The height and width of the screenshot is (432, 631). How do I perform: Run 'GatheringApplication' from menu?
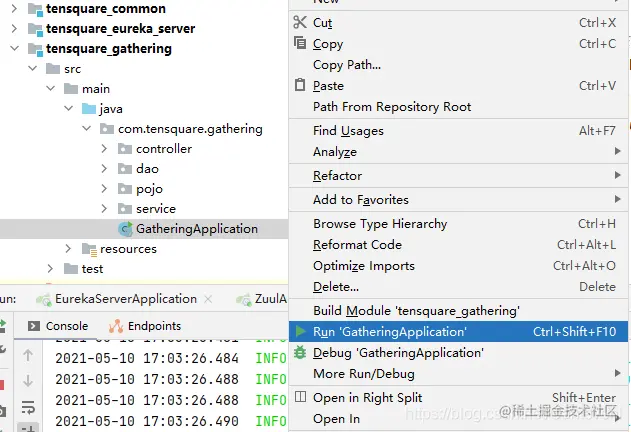458,331
